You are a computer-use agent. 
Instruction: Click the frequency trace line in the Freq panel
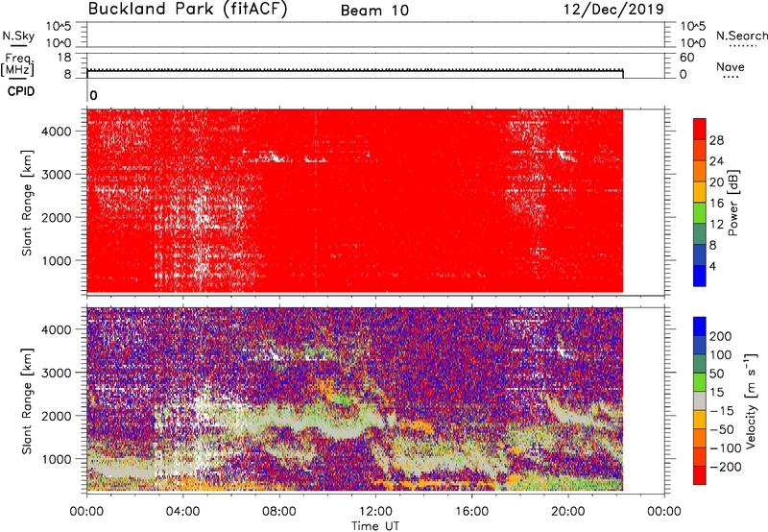(355, 71)
